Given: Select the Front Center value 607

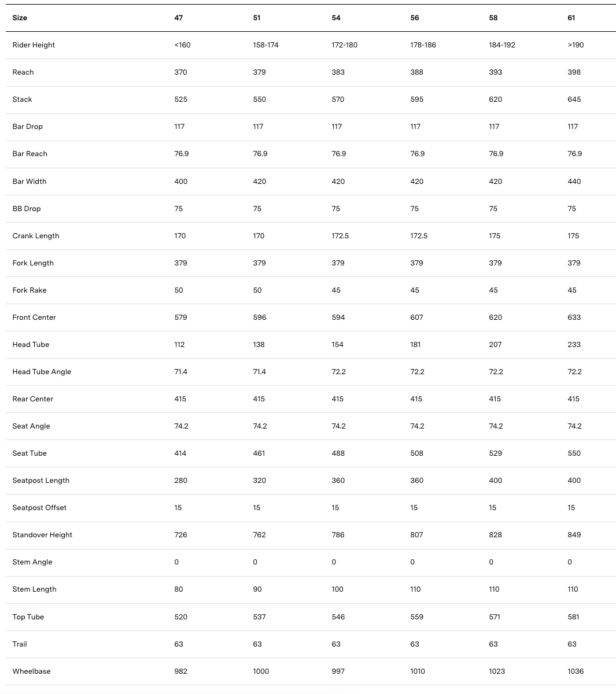Looking at the screenshot, I should [x=416, y=318].
